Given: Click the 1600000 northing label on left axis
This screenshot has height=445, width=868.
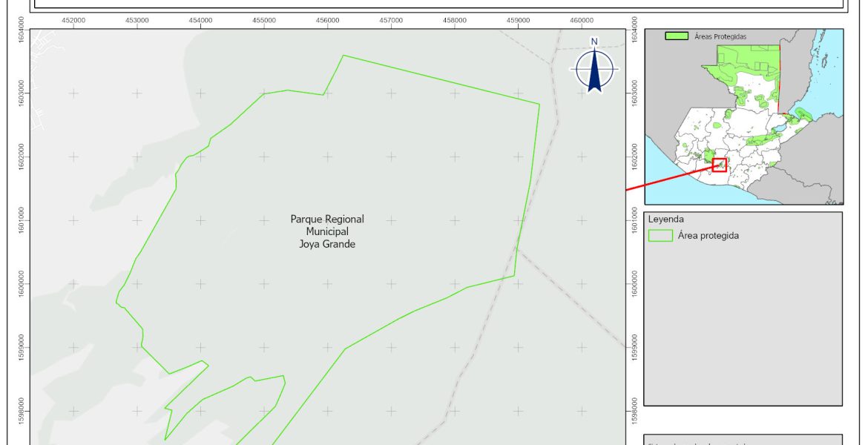Looking at the screenshot, I should 22,283.
